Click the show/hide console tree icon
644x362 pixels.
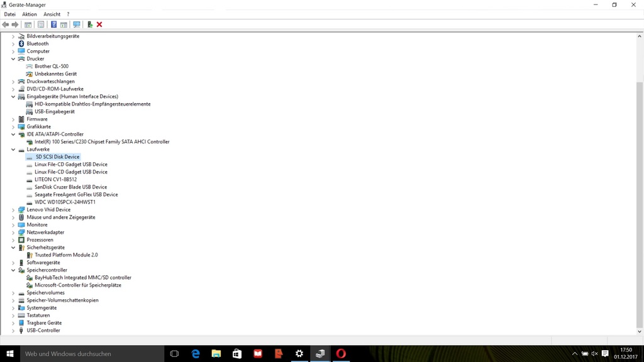pos(28,25)
